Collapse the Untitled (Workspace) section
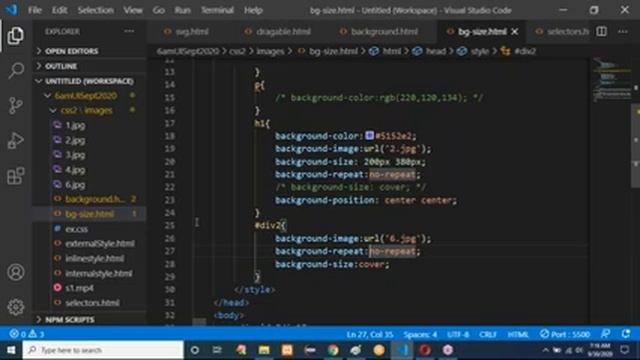Screen dimensions: 640x360 pos(89,81)
